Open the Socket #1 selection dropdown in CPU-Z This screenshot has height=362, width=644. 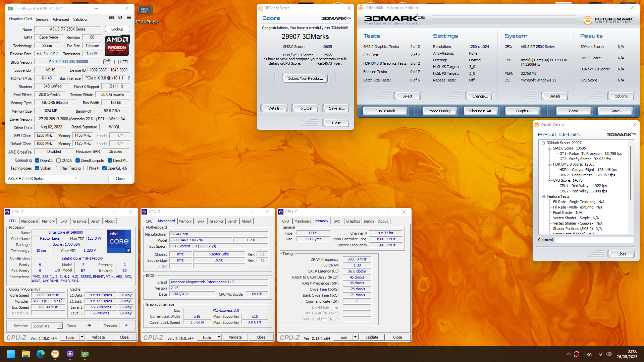tap(47, 326)
